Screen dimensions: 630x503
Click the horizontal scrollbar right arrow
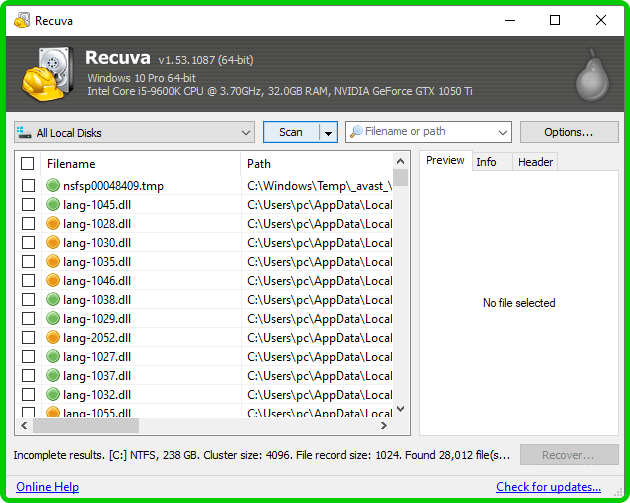pyautogui.click(x=384, y=425)
